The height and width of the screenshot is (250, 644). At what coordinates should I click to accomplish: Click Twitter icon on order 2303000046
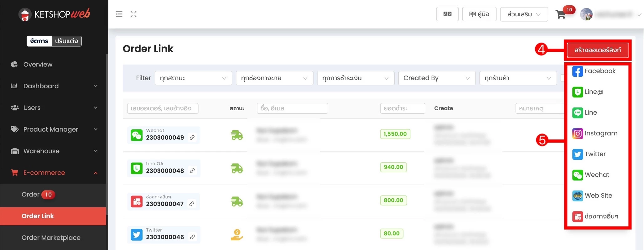tap(137, 235)
